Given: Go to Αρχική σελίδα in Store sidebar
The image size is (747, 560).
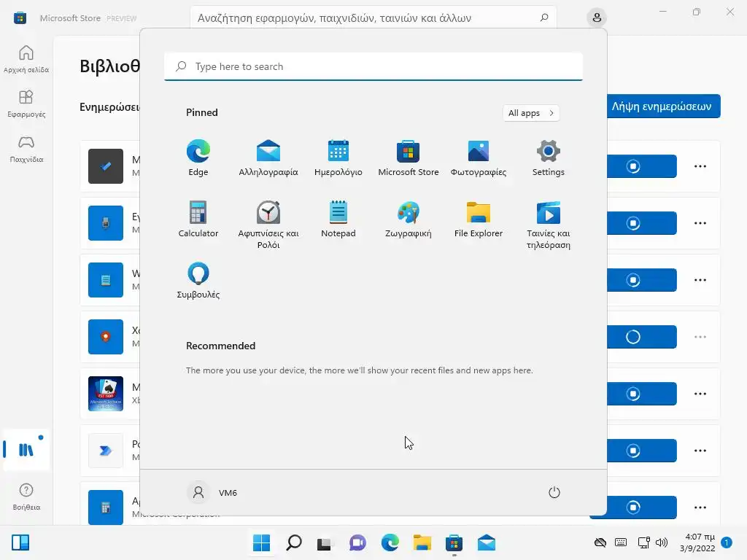Looking at the screenshot, I should click(x=26, y=60).
